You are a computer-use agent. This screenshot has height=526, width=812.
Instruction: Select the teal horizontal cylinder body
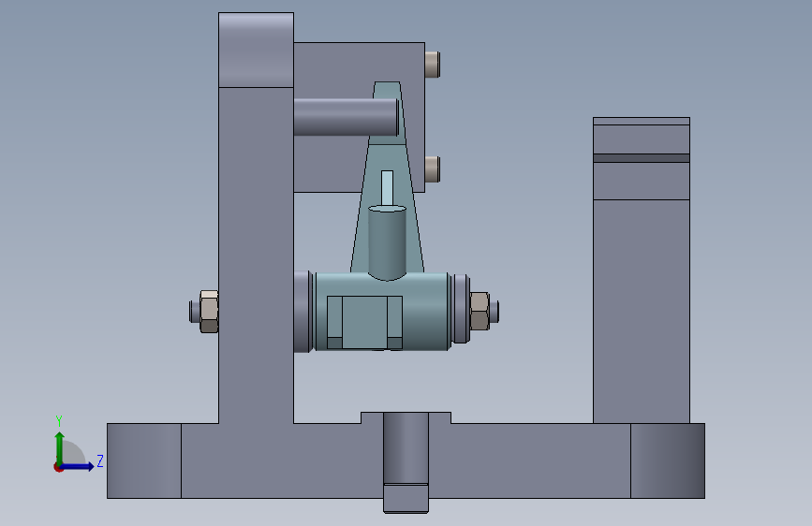click(x=424, y=311)
